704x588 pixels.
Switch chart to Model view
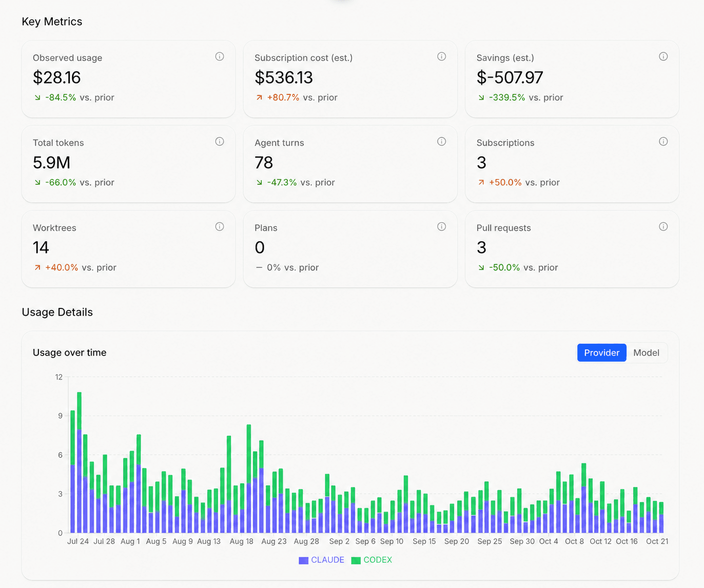[646, 352]
